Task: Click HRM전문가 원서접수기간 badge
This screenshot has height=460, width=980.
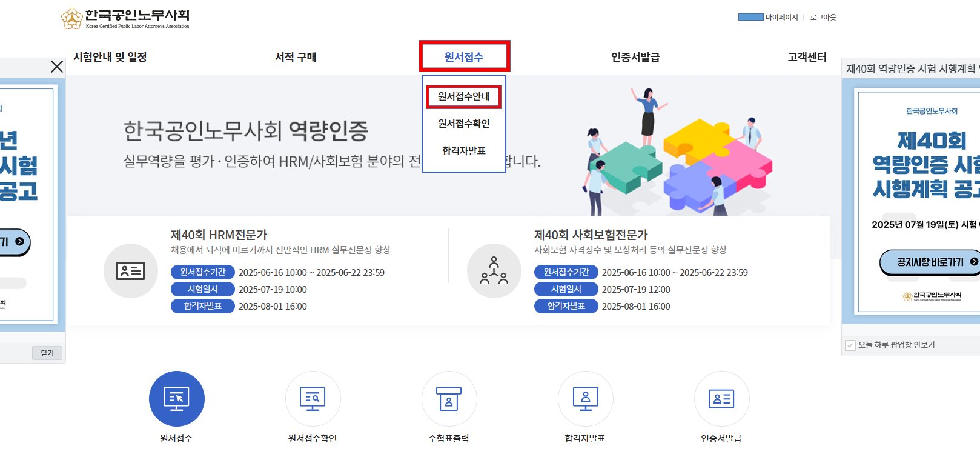Action: 203,273
